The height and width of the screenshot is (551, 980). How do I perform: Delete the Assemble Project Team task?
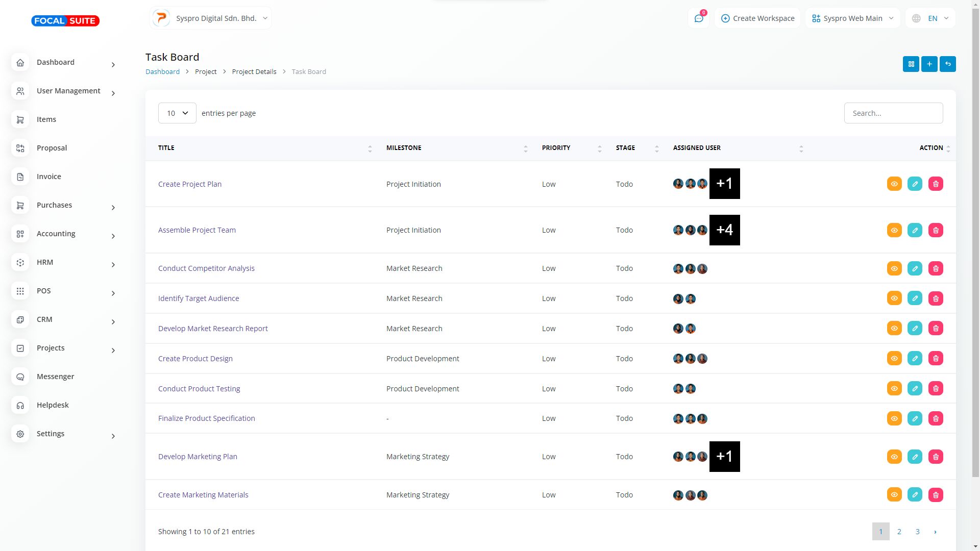tap(935, 230)
